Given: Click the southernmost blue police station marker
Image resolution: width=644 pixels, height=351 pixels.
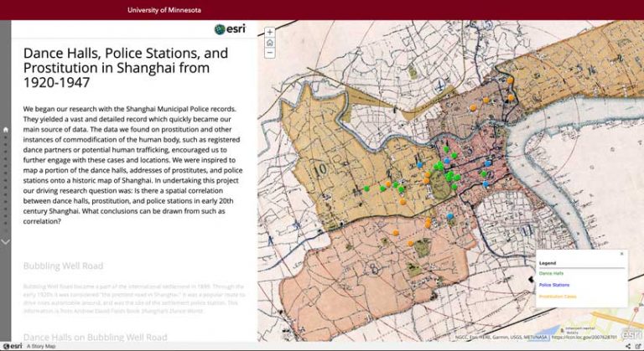Looking at the screenshot, I should pyautogui.click(x=450, y=216).
